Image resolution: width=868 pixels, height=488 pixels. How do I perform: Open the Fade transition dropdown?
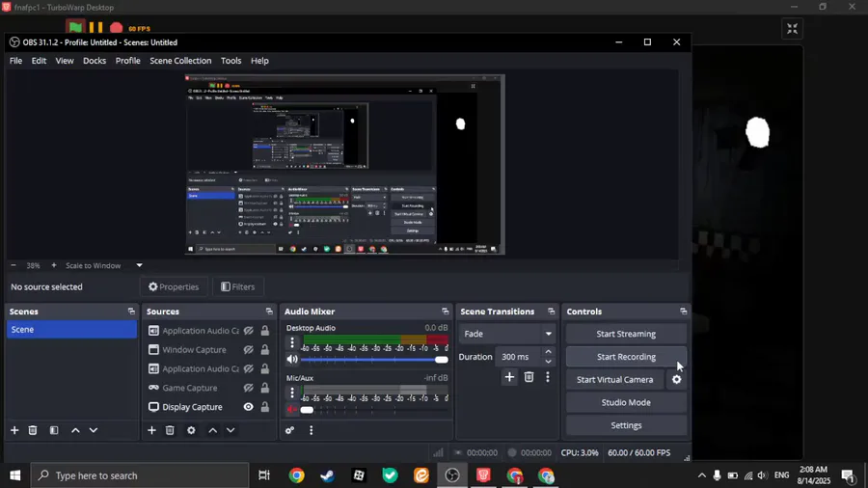pos(507,334)
